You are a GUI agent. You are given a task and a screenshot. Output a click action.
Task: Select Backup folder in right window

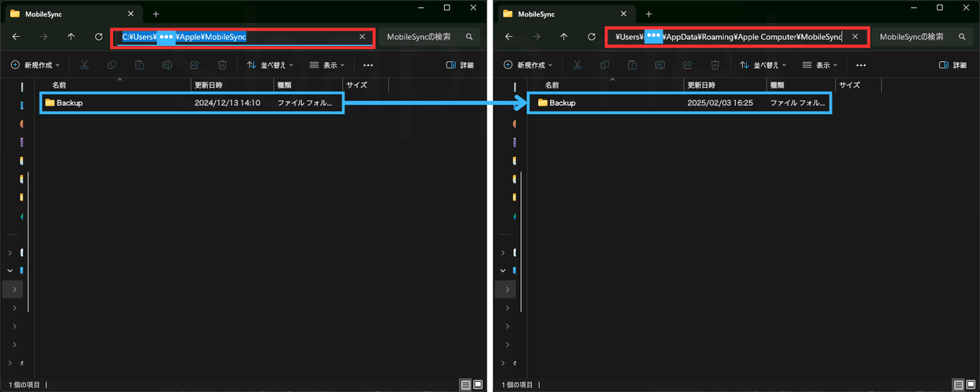679,103
